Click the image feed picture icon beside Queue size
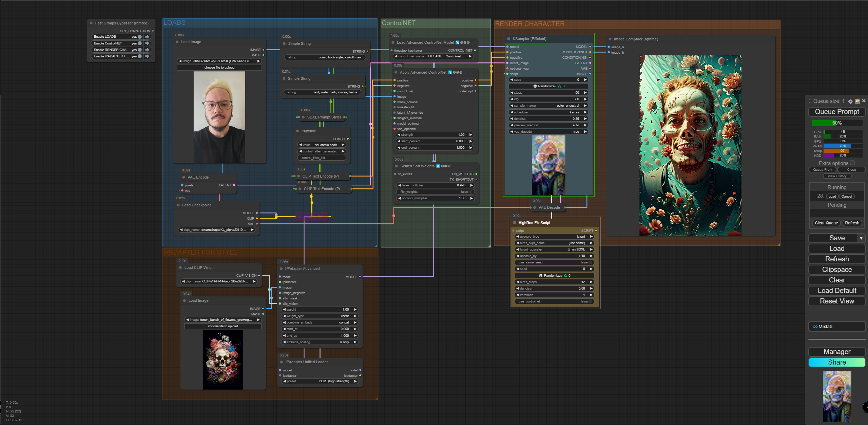 click(857, 101)
